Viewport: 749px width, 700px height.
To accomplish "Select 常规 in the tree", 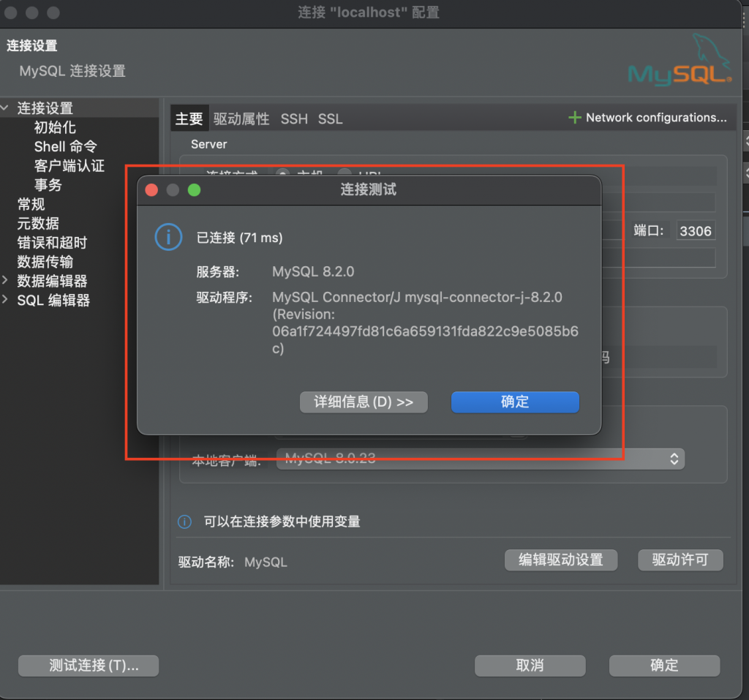I will click(x=31, y=204).
